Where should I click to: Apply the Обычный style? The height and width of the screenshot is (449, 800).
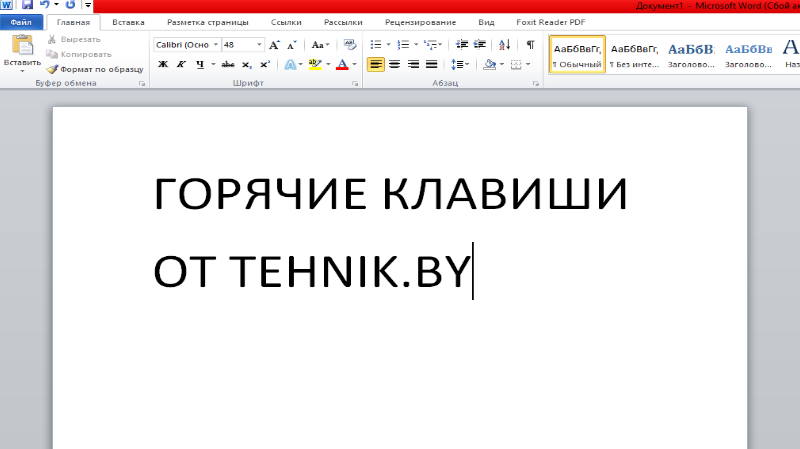pos(577,54)
